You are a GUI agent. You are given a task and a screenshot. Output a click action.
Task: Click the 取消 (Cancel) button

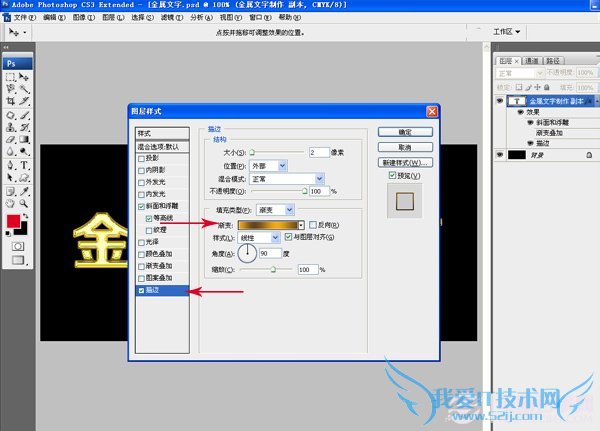pos(405,147)
